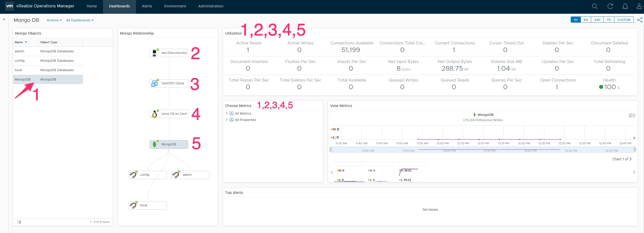The image size is (644, 233).
Task: Click the chart time range overview bar
Action: [x=483, y=150]
